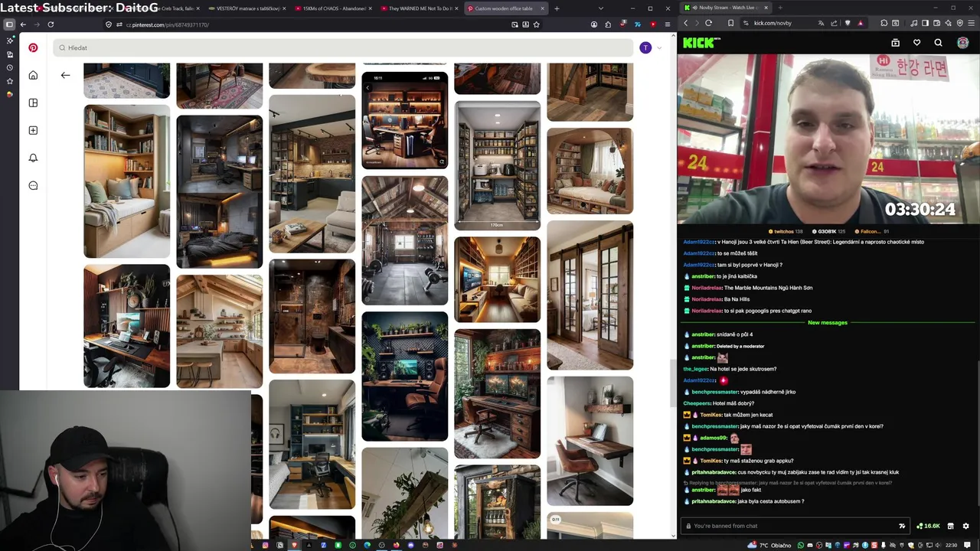Open Kick browse video icon
This screenshot has height=551, width=980.
click(895, 43)
